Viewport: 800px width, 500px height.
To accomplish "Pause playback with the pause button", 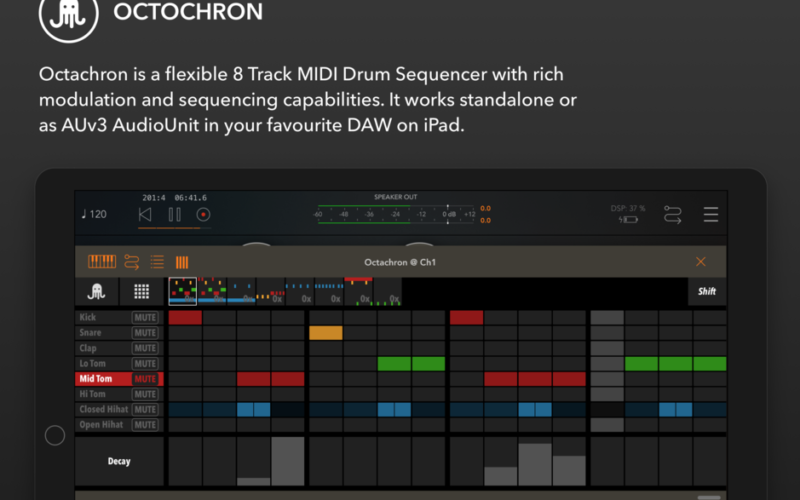I will (x=174, y=215).
